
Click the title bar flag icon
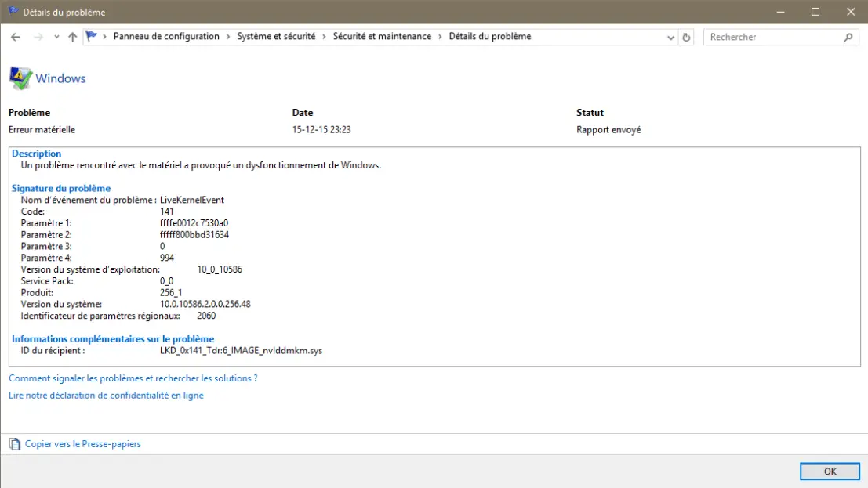click(13, 12)
